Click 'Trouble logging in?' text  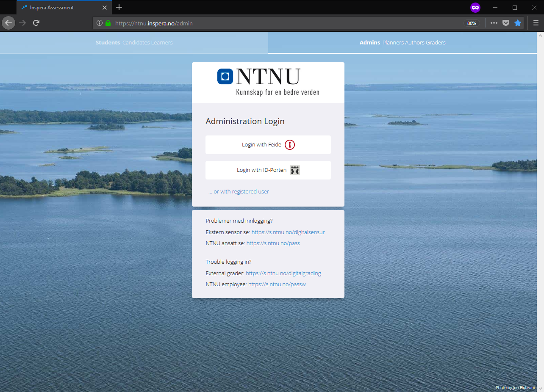coord(228,262)
